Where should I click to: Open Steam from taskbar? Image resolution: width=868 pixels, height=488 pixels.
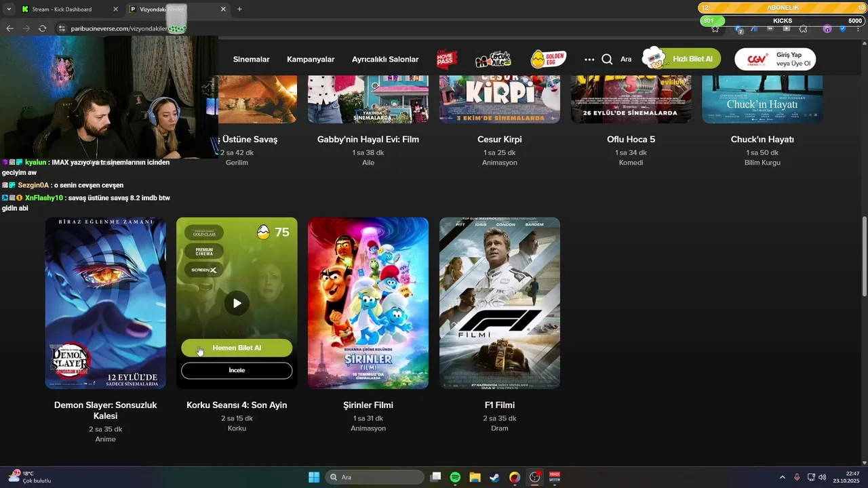(x=495, y=477)
